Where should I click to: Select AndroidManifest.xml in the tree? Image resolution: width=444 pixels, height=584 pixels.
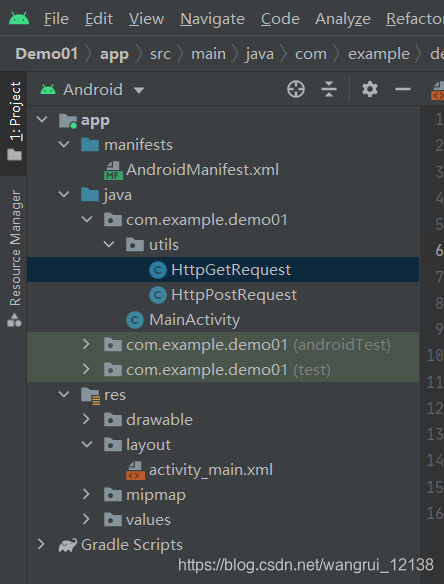click(202, 170)
